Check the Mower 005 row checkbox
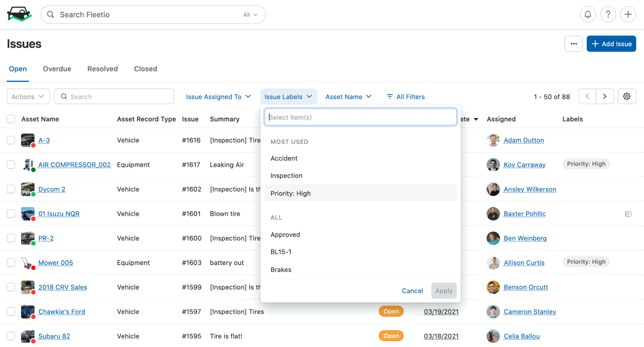Image resolution: width=644 pixels, height=347 pixels. tap(11, 263)
